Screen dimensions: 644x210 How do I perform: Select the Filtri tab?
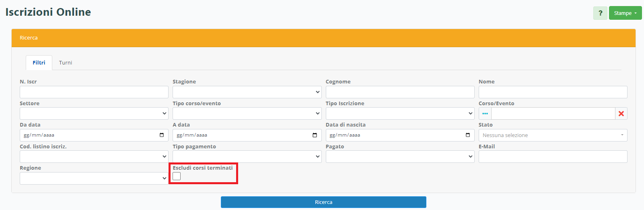point(39,62)
